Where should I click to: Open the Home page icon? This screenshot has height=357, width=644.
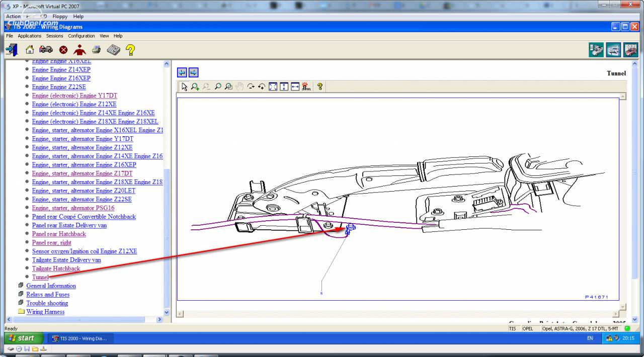coord(30,50)
